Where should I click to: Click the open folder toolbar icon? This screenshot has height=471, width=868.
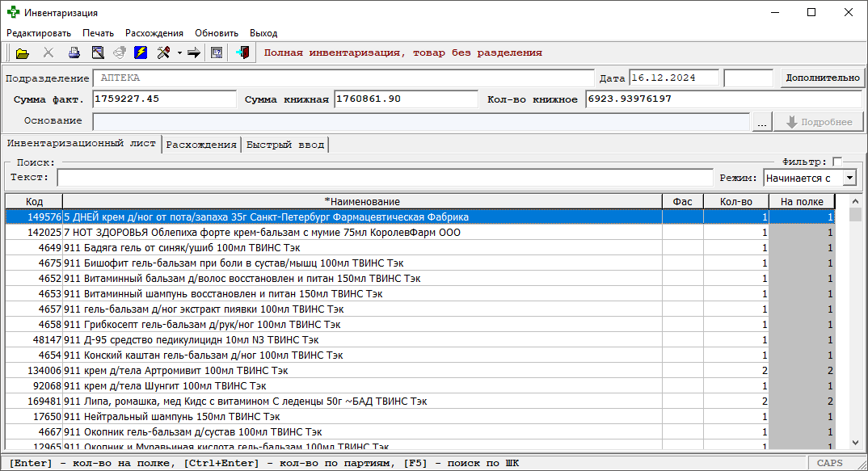22,53
